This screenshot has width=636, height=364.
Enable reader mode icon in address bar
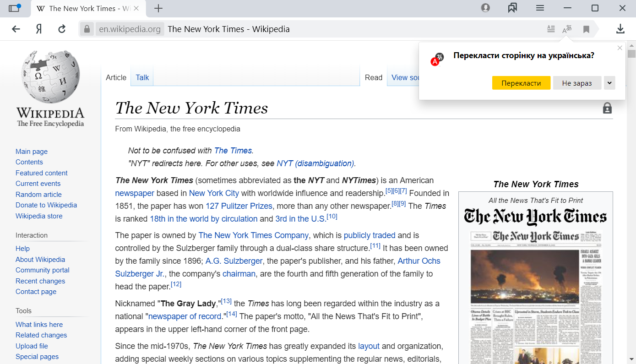[x=551, y=29]
